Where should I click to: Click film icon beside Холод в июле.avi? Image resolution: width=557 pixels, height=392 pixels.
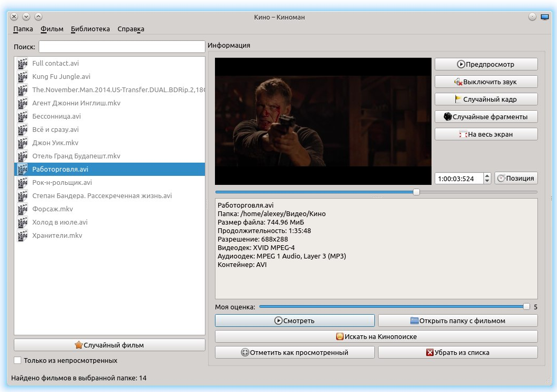coord(22,222)
